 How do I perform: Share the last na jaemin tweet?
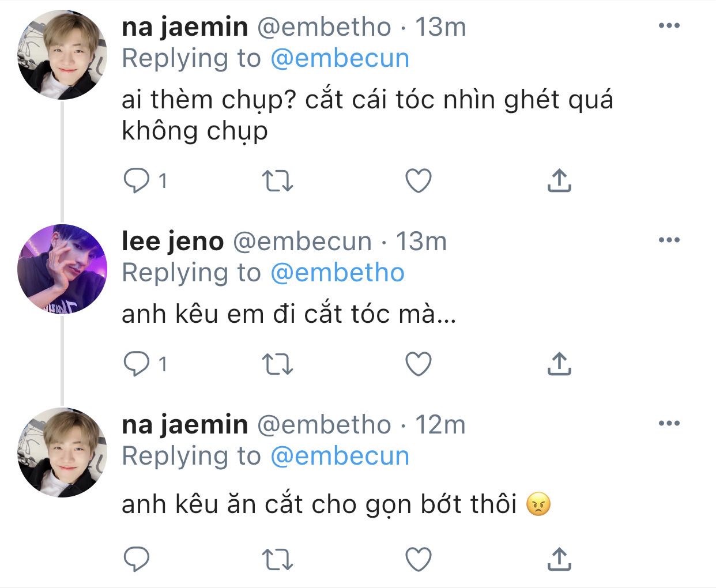click(x=559, y=559)
